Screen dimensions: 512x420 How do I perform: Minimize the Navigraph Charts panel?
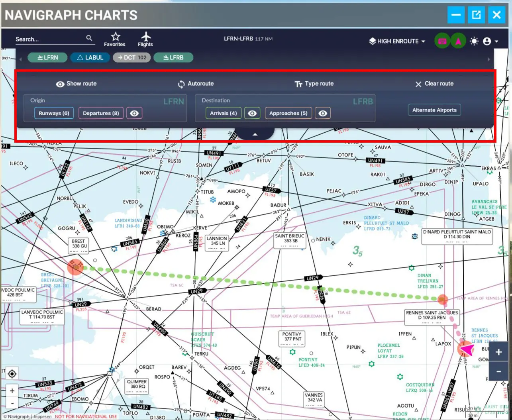pos(456,15)
